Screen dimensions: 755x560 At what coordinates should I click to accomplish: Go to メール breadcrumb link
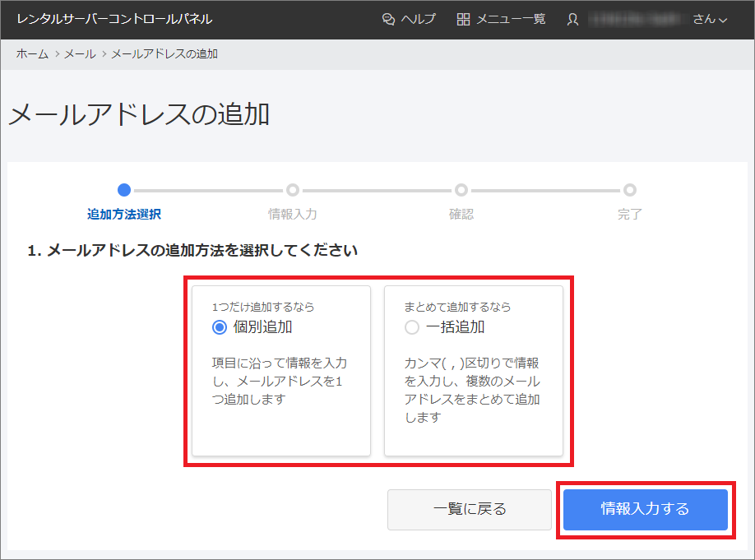pyautogui.click(x=80, y=54)
